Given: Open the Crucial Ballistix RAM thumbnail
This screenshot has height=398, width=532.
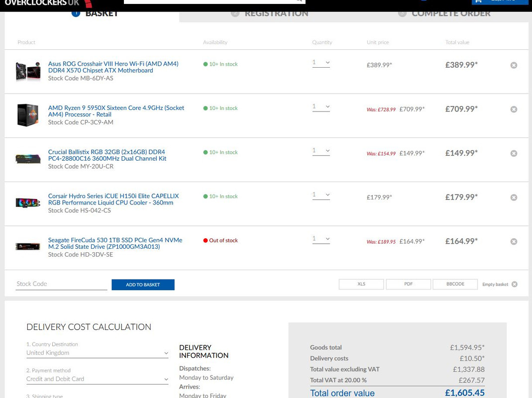Looking at the screenshot, I should pyautogui.click(x=28, y=158).
